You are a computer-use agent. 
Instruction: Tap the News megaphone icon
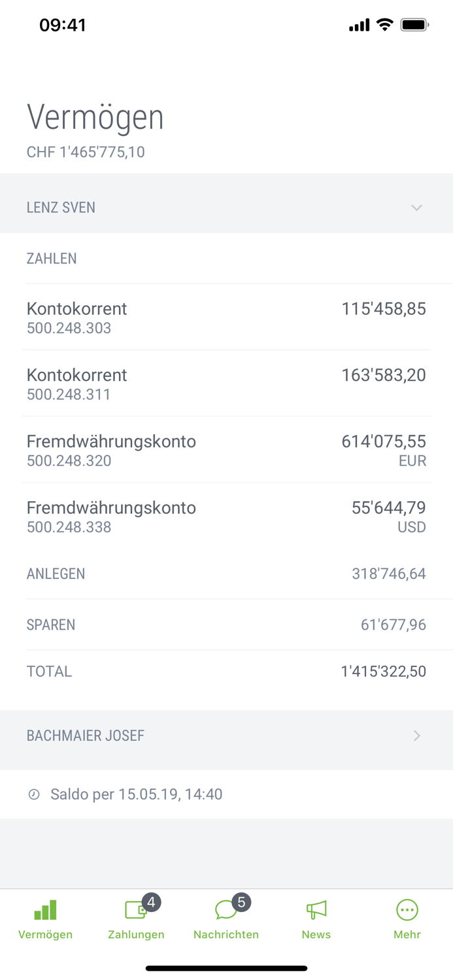(316, 909)
